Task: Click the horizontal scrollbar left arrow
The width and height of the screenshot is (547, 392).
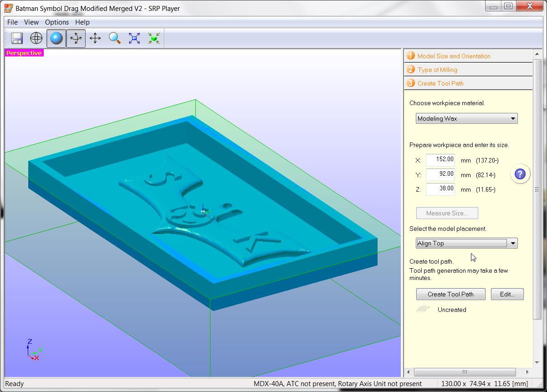Action: 408,372
